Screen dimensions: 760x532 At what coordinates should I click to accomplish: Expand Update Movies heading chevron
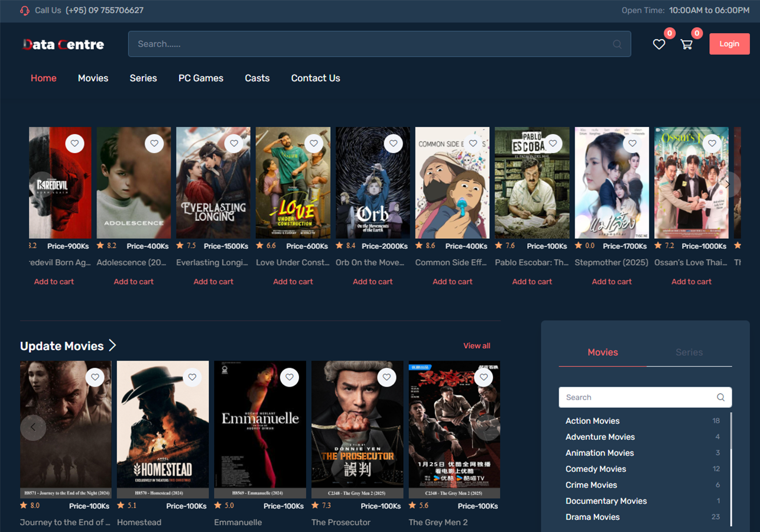point(112,346)
